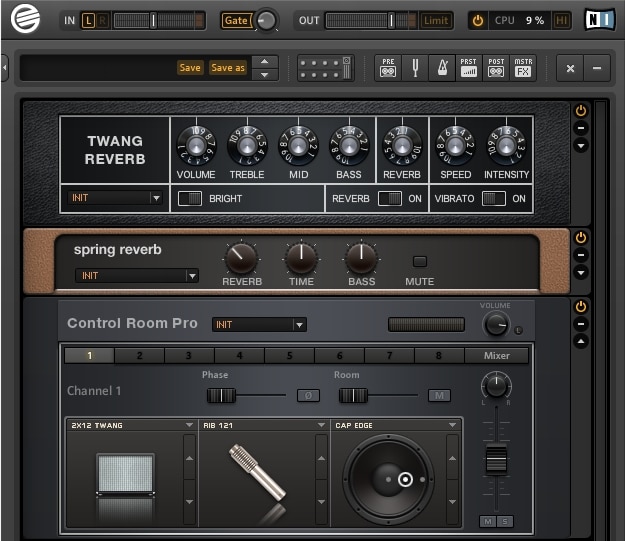Select channel tab 8
Image resolution: width=625 pixels, height=541 pixels.
(x=439, y=356)
